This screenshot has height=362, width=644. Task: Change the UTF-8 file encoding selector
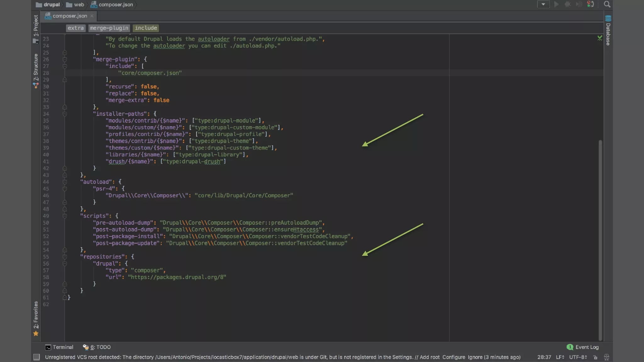click(x=578, y=357)
